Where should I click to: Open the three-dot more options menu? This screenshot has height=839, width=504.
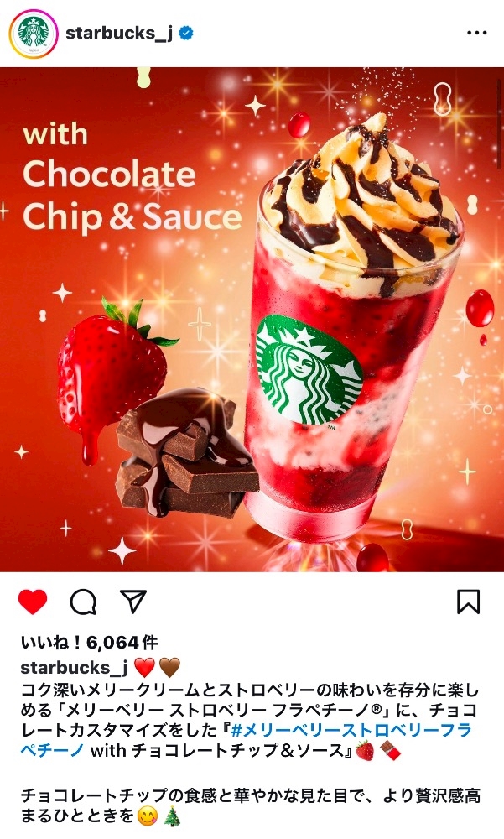coord(476,34)
